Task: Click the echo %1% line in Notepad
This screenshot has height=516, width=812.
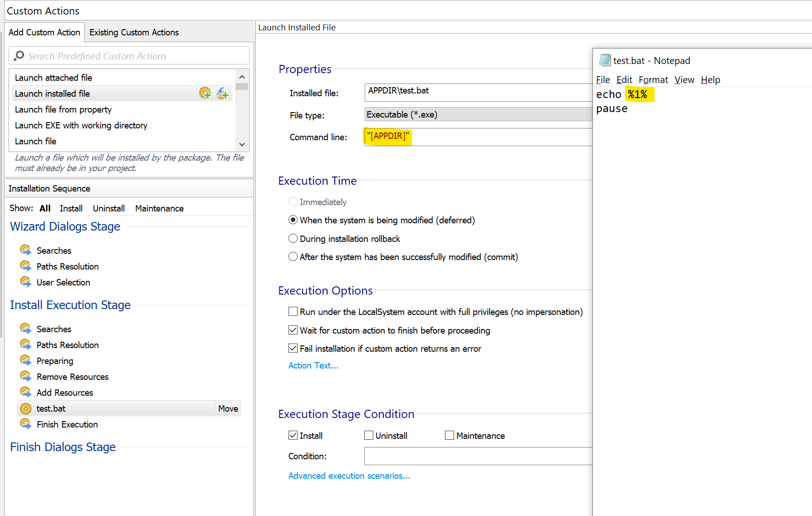Action: click(x=622, y=94)
